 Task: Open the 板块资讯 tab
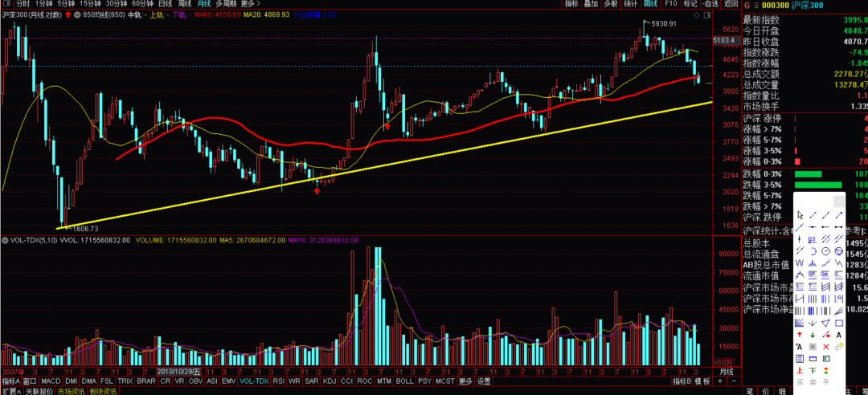[x=104, y=391]
